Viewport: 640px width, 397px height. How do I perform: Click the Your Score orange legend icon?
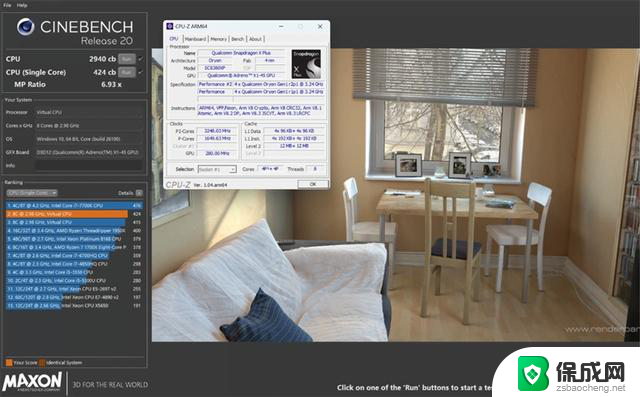9,362
